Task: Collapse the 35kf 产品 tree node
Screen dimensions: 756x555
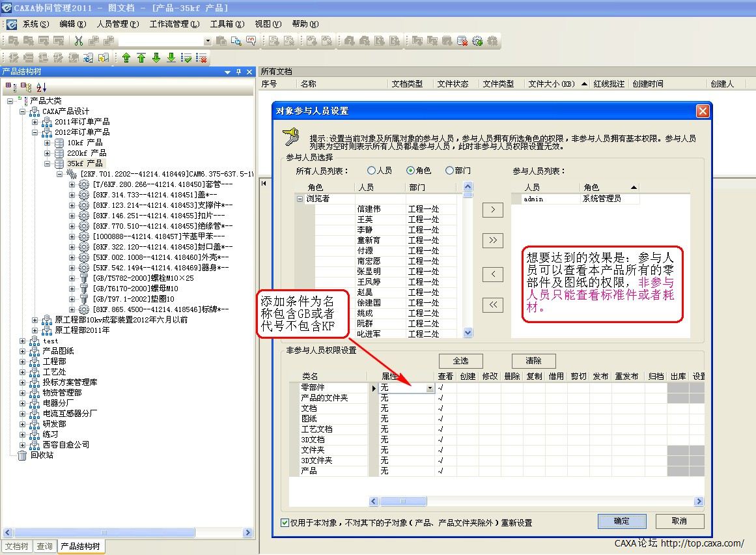Action: click(48, 164)
